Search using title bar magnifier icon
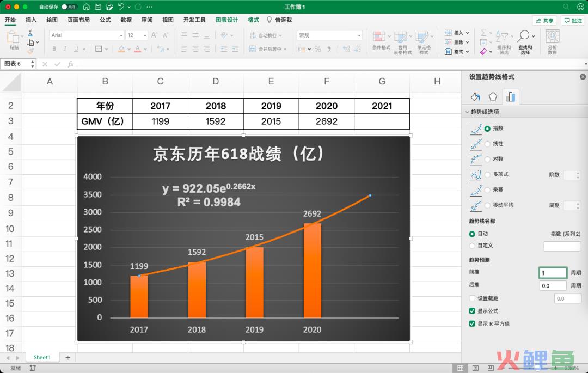Viewport: 588px width, 373px height. tap(566, 7)
